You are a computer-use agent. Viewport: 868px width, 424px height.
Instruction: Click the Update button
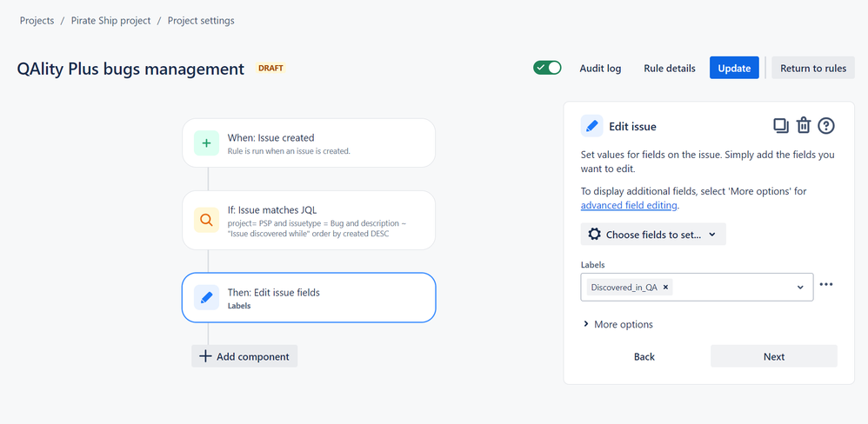[x=734, y=68]
